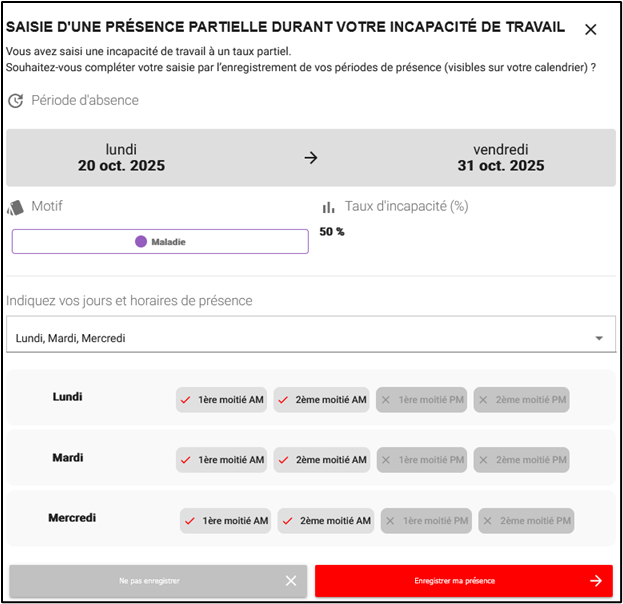The height and width of the screenshot is (604, 623).
Task: Close the partial presence dialog
Action: [590, 30]
